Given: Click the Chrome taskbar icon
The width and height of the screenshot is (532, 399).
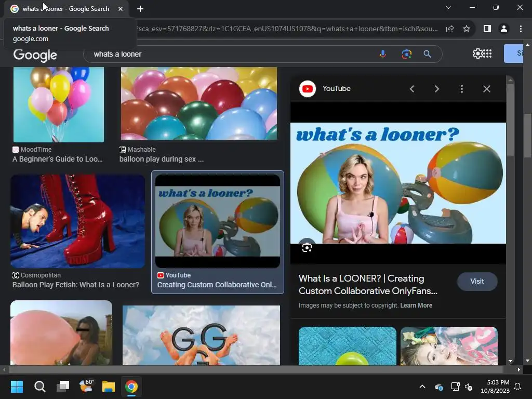Looking at the screenshot, I should pyautogui.click(x=131, y=387).
